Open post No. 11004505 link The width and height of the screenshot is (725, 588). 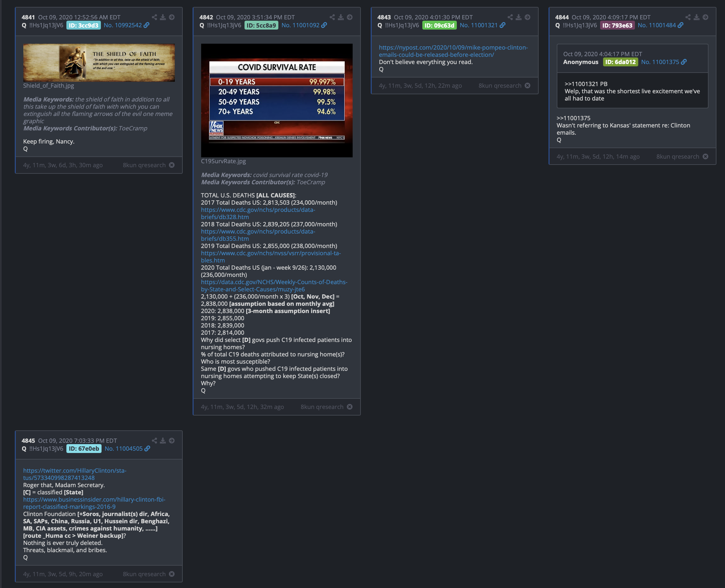click(x=124, y=449)
